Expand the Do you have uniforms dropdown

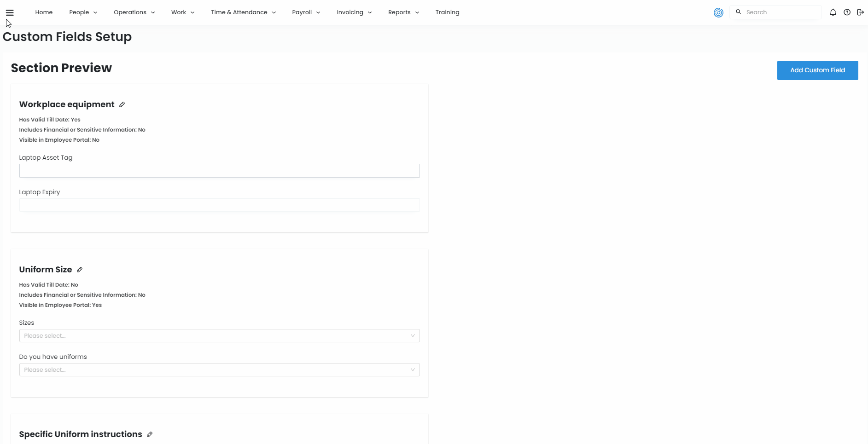219,370
